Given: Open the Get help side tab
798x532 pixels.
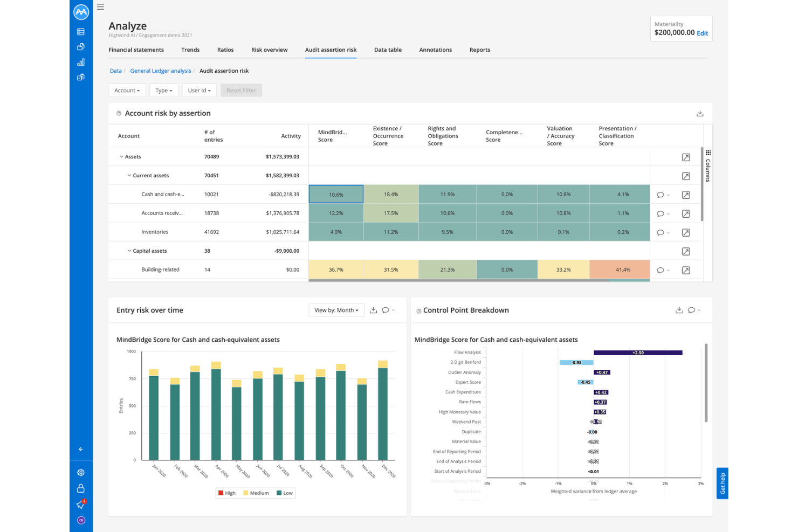Looking at the screenshot, I should coord(723,483).
